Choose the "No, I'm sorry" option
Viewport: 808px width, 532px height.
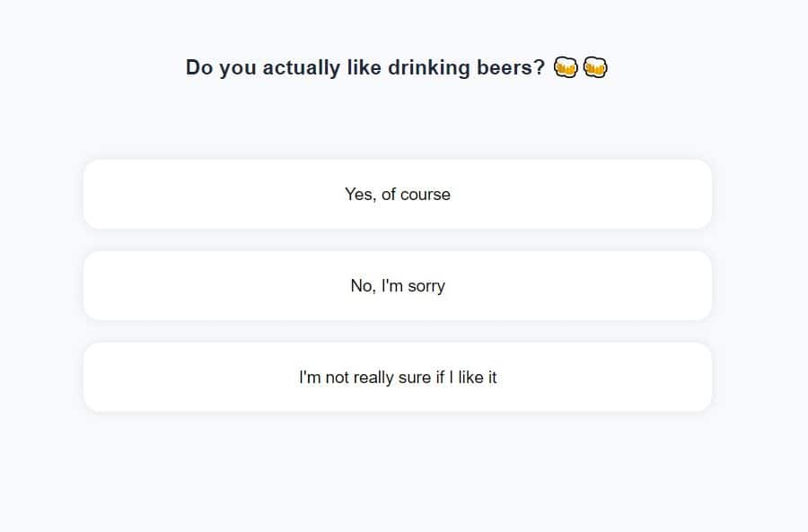point(397,286)
